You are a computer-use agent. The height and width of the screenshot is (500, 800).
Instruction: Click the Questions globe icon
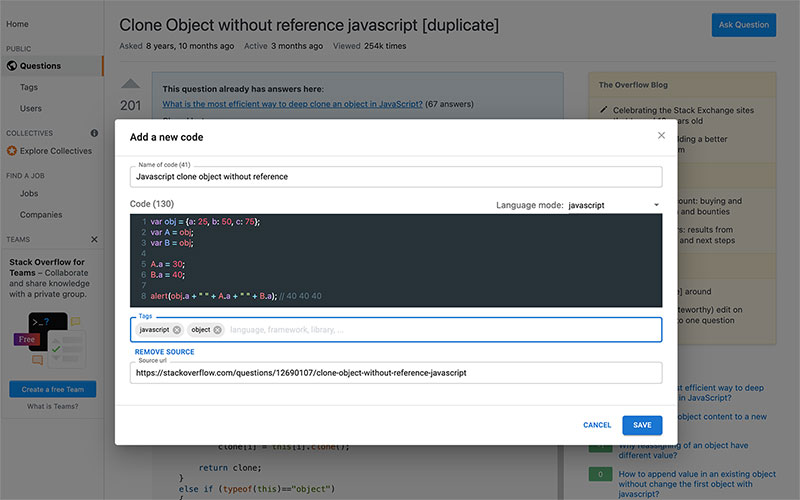[x=12, y=66]
